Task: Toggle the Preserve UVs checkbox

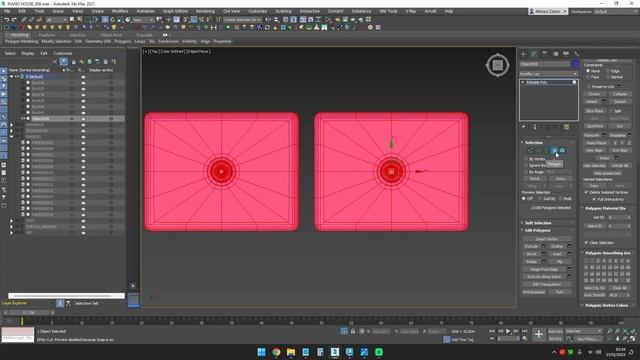Action: (588, 87)
